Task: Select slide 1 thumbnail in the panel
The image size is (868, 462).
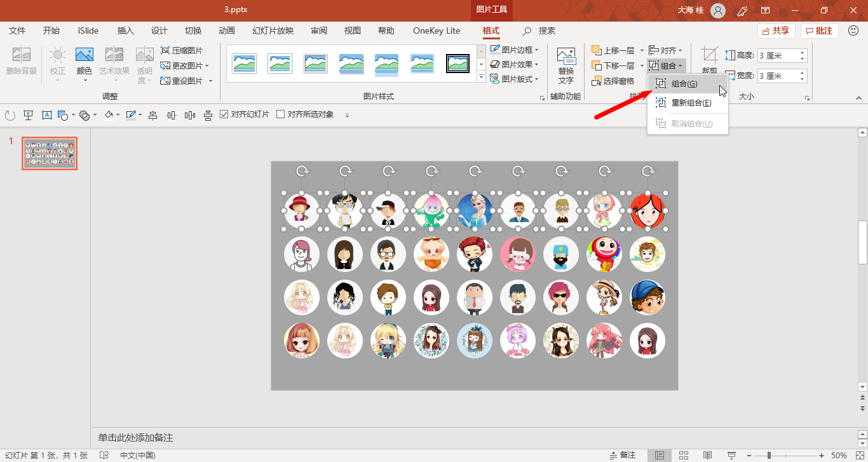Action: click(x=50, y=153)
